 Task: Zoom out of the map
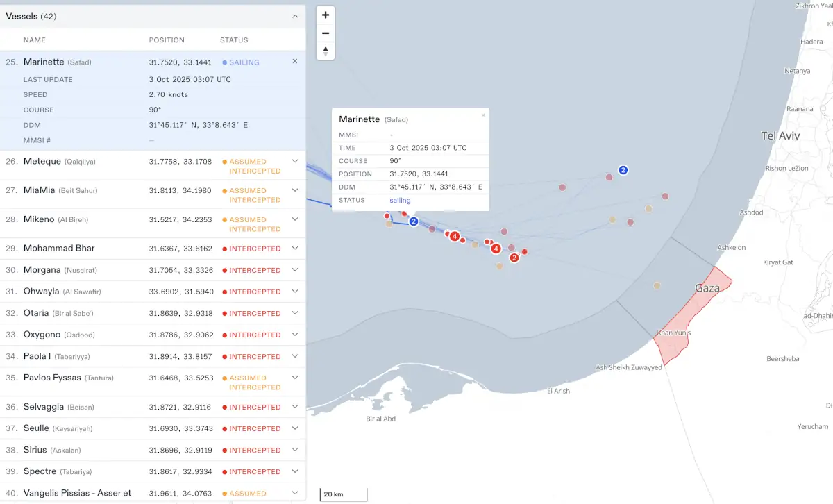326,33
